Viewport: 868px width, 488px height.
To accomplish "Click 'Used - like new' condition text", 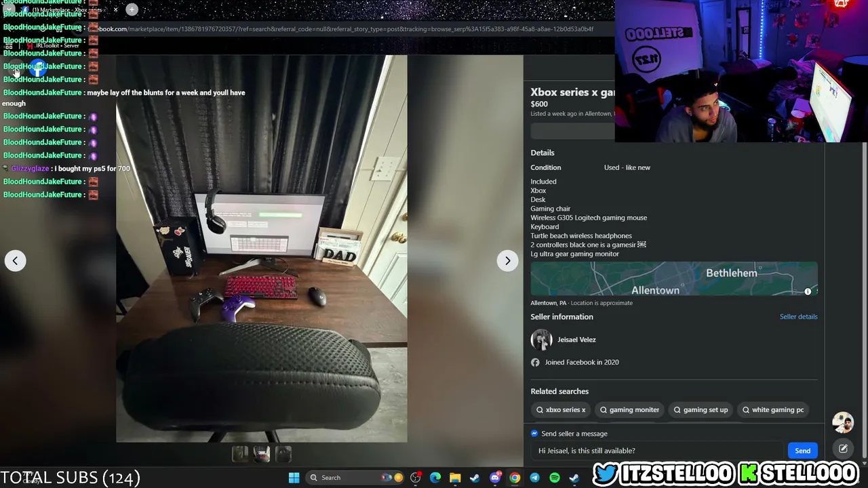I will click(x=627, y=167).
